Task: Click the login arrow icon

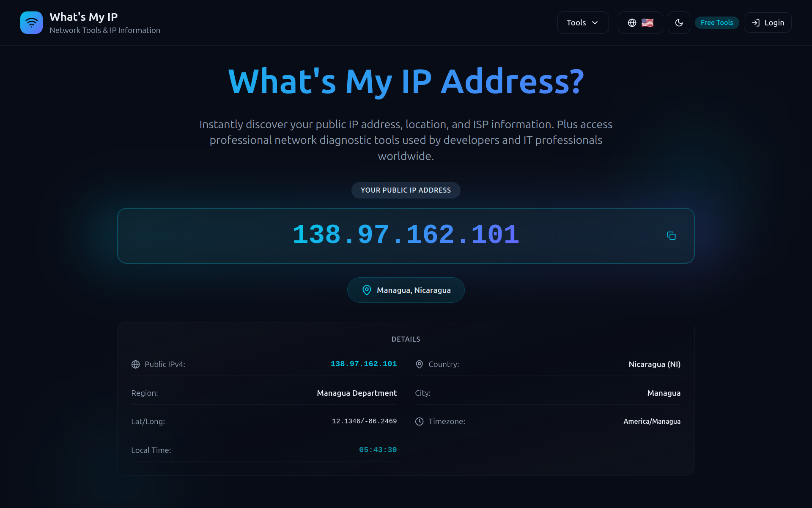Action: point(756,23)
